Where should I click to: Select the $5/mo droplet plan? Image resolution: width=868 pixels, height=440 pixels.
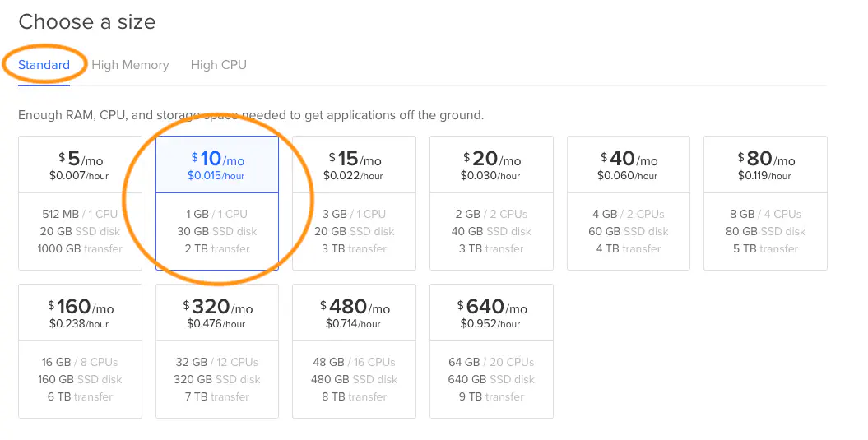point(80,202)
